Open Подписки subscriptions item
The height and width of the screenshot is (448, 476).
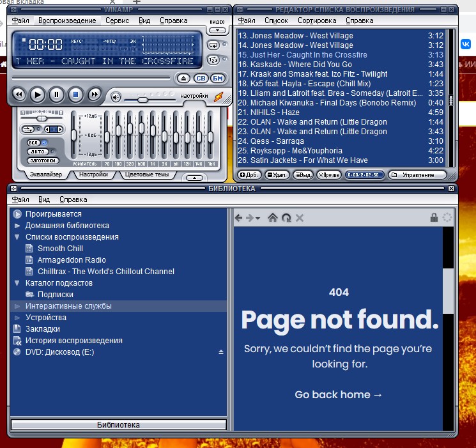[x=55, y=295]
